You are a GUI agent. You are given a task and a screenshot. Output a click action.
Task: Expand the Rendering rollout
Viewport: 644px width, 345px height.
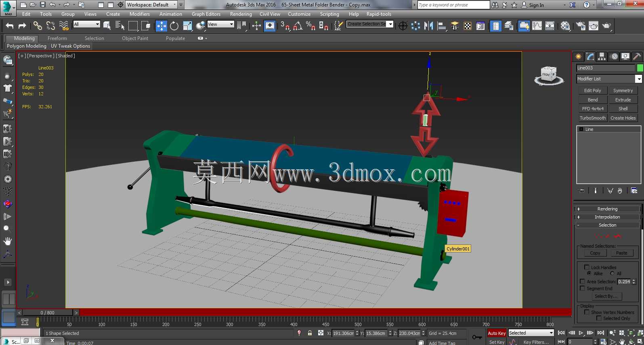(607, 209)
